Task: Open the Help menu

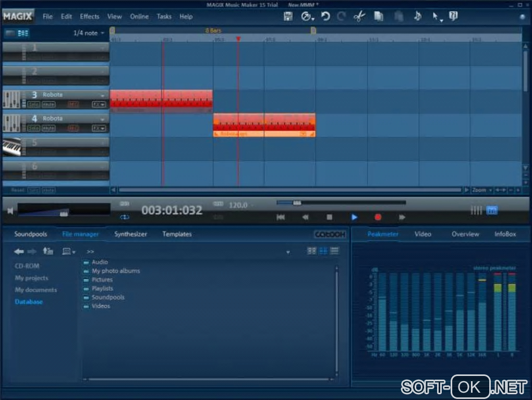Action: tap(186, 16)
